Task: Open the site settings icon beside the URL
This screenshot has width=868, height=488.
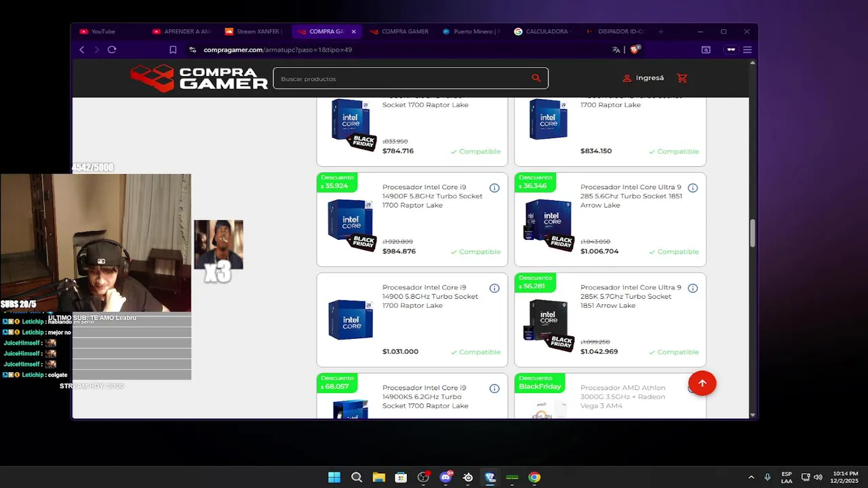Action: (193, 49)
